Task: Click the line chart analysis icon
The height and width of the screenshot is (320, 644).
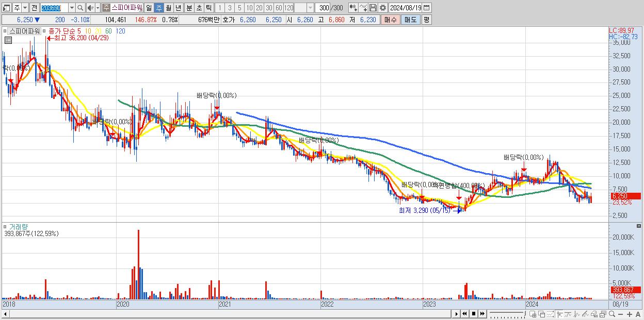Action: click(577, 314)
